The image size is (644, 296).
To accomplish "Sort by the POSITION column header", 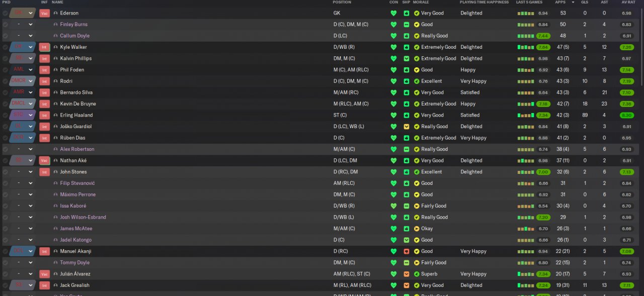I will pyautogui.click(x=342, y=3).
